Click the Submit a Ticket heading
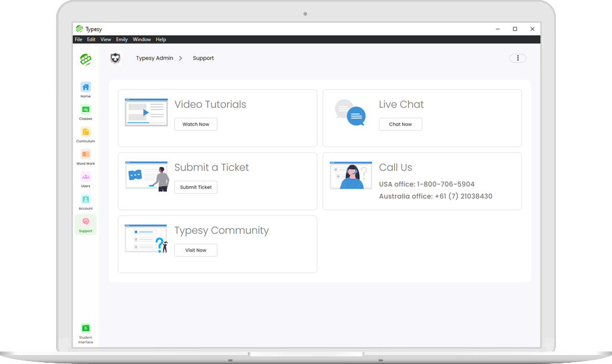The width and height of the screenshot is (612, 364). [212, 167]
